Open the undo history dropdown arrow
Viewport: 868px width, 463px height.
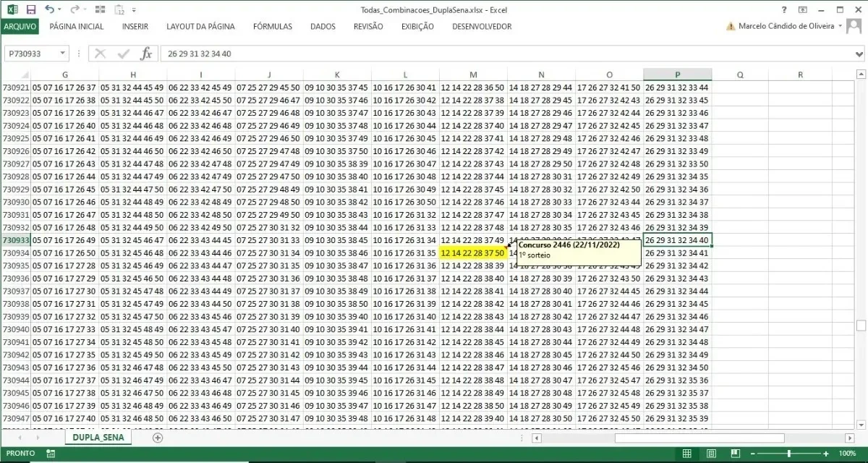[x=59, y=10]
